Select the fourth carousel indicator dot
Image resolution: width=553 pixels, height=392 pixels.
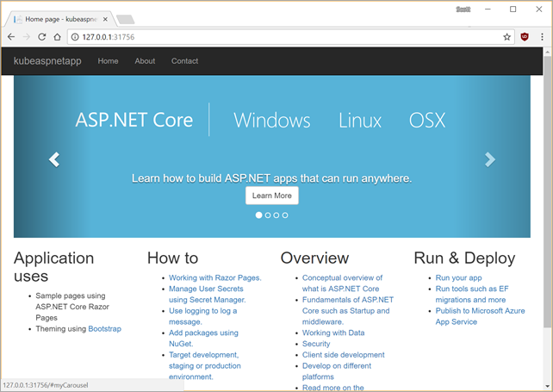285,215
